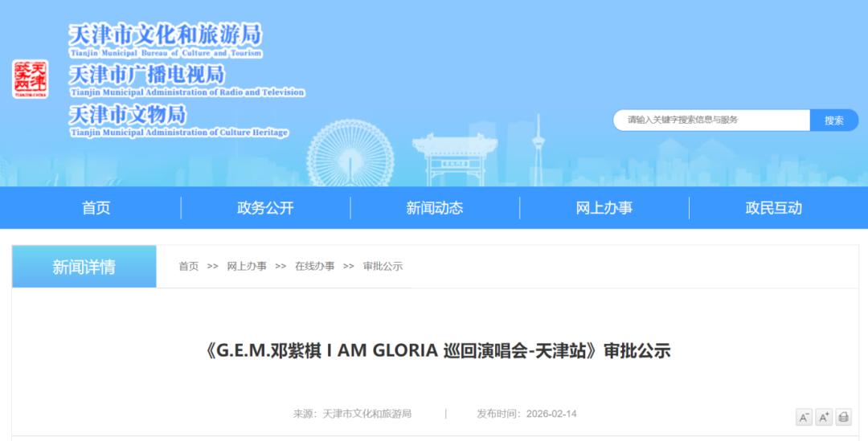Print the page using the printer icon

tap(843, 417)
